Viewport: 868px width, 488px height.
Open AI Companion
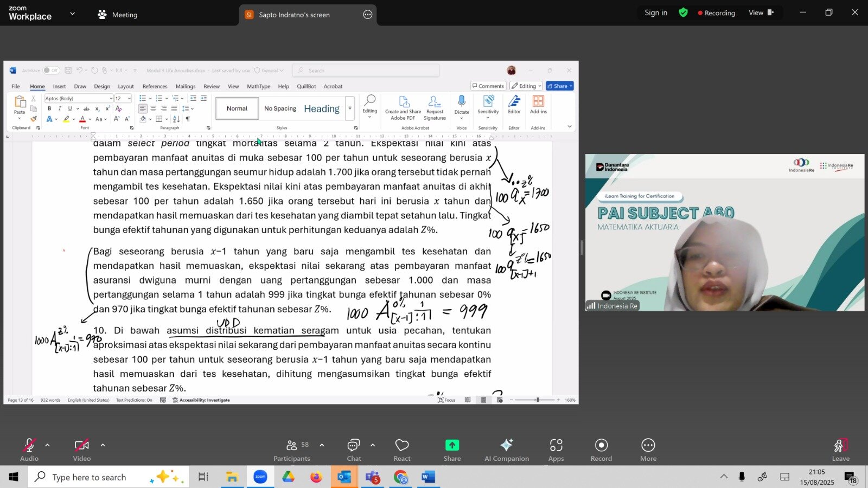point(506,446)
